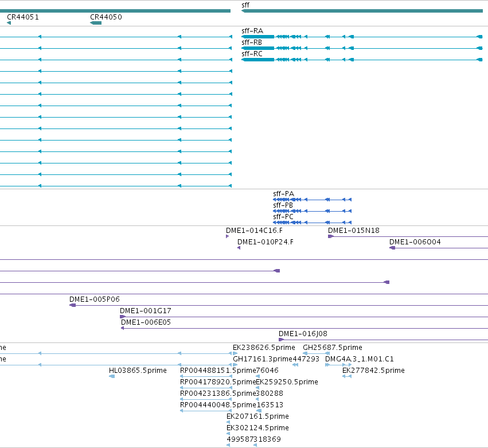Select the RP004231386.5prime EST label
The height and width of the screenshot is (448, 488).
click(x=218, y=394)
